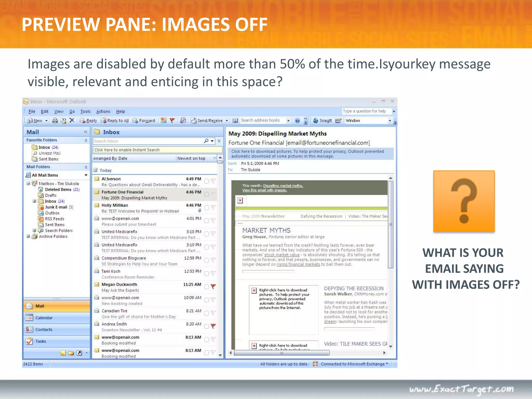This screenshot has height=399, width=532.
Task: Toggle category box on Holly Millikan message
Action: [207, 208]
